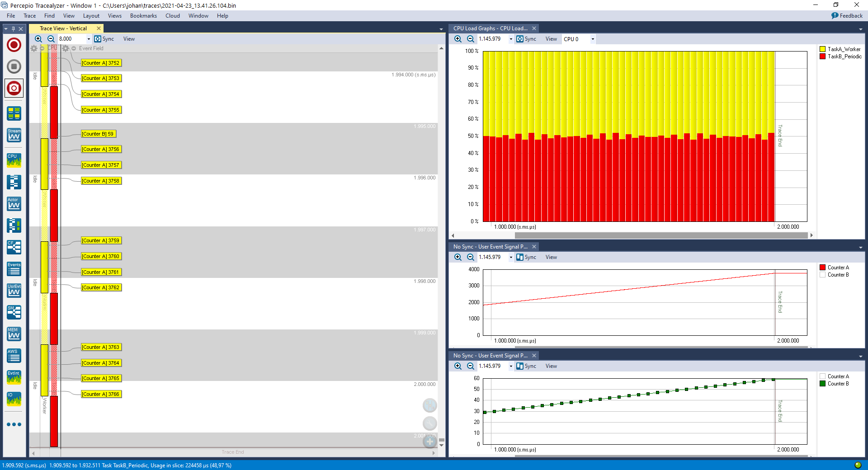Zoom in on the Trace View
The height and width of the screenshot is (470, 868).
[x=38, y=39]
